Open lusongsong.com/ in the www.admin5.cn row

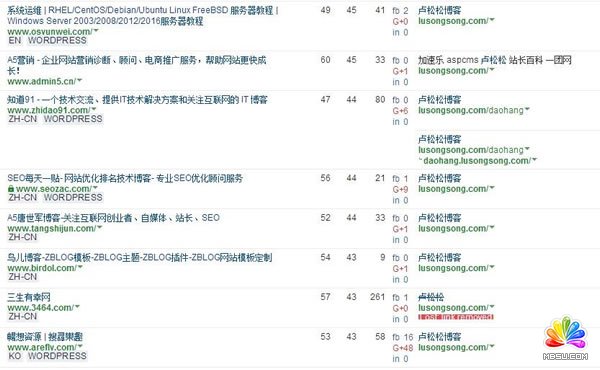tap(453, 71)
